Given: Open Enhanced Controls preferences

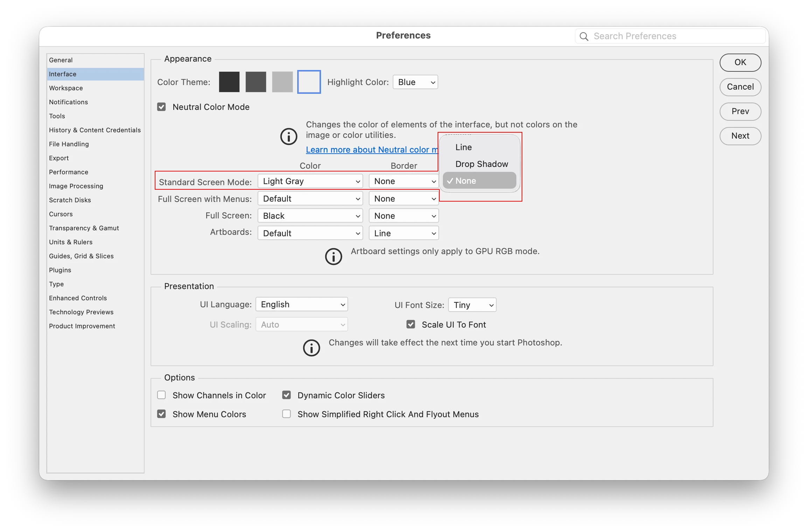Looking at the screenshot, I should pyautogui.click(x=95, y=298).
